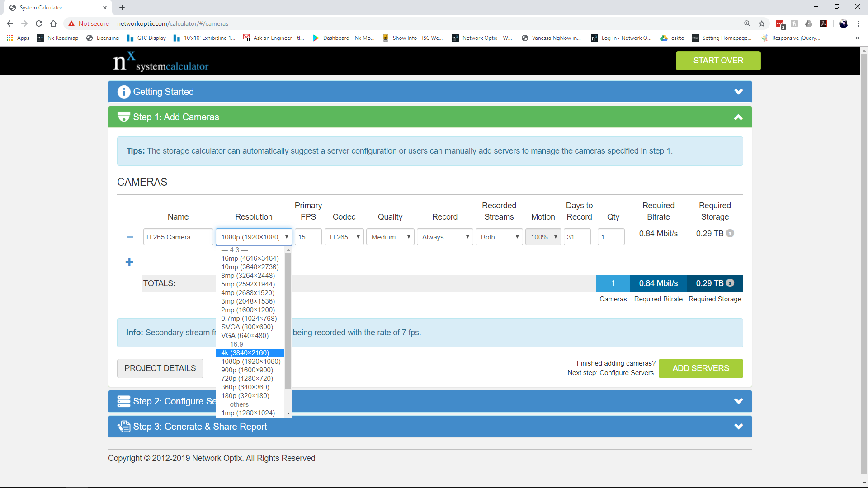Screen dimensions: 868x488
Task: Select 16mp (4616×3464) option
Action: (250, 258)
